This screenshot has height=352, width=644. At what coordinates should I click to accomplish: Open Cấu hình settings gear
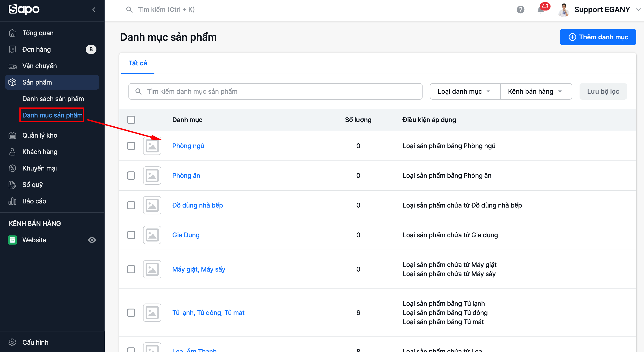pyautogui.click(x=12, y=342)
